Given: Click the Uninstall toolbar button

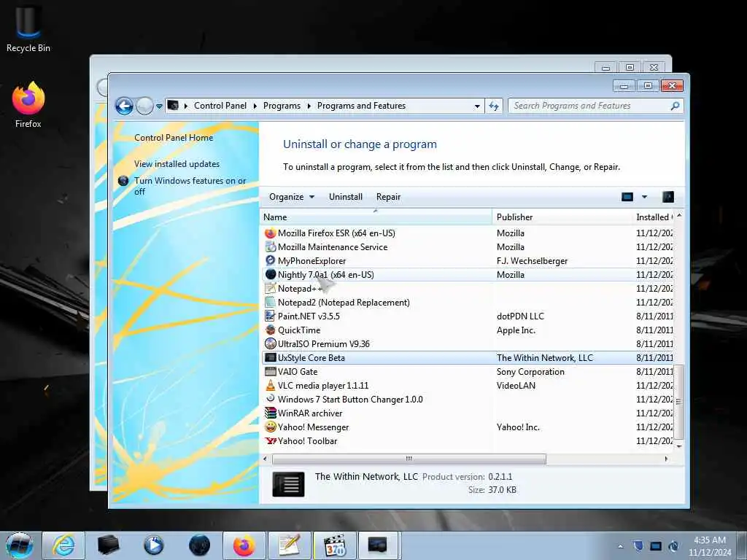Looking at the screenshot, I should pos(345,197).
